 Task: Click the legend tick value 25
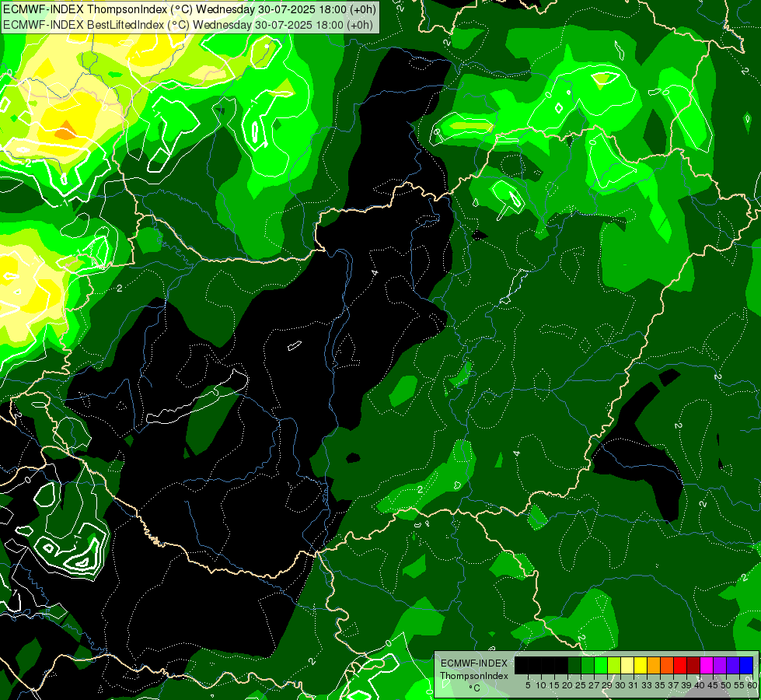pyautogui.click(x=581, y=685)
